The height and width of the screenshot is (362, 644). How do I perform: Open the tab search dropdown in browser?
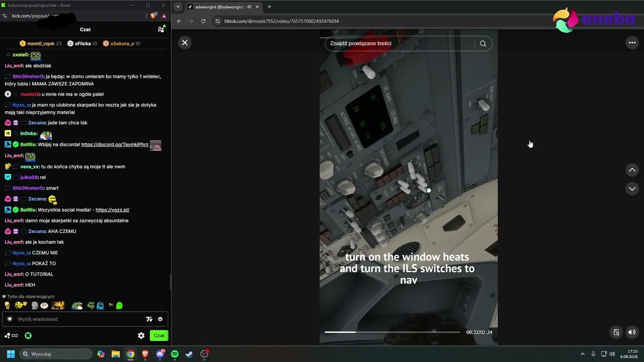pyautogui.click(x=178, y=7)
